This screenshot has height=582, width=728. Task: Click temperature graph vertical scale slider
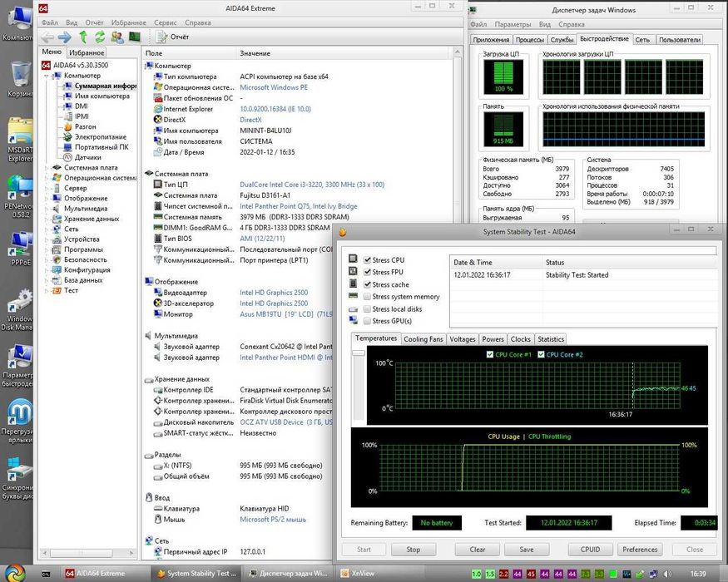click(359, 353)
